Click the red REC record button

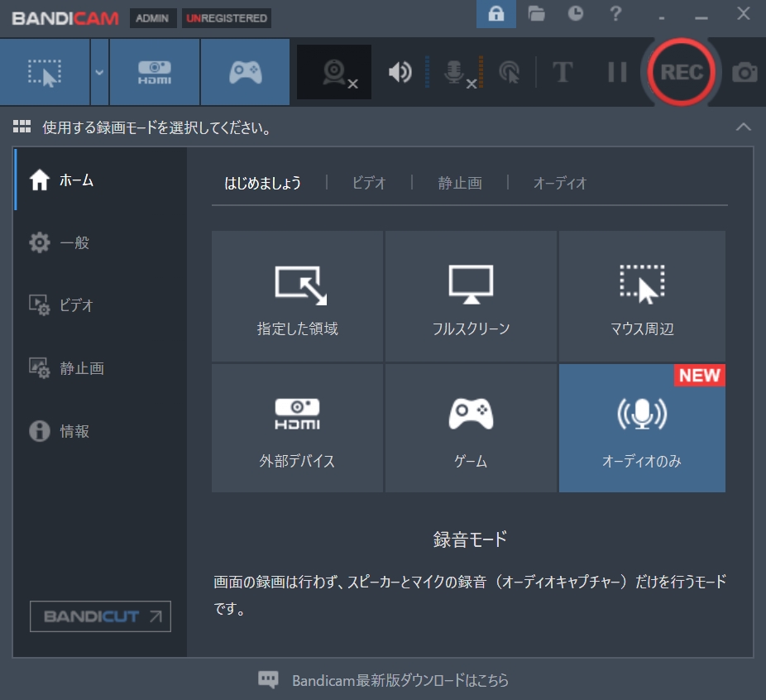(x=680, y=72)
